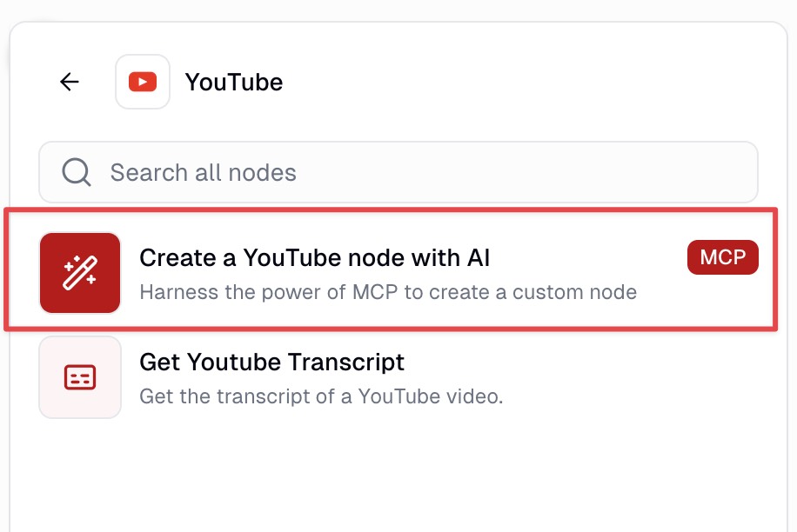Viewport: 797px width, 532px height.
Task: Click the YouTube logo icon in the header
Action: coord(142,81)
